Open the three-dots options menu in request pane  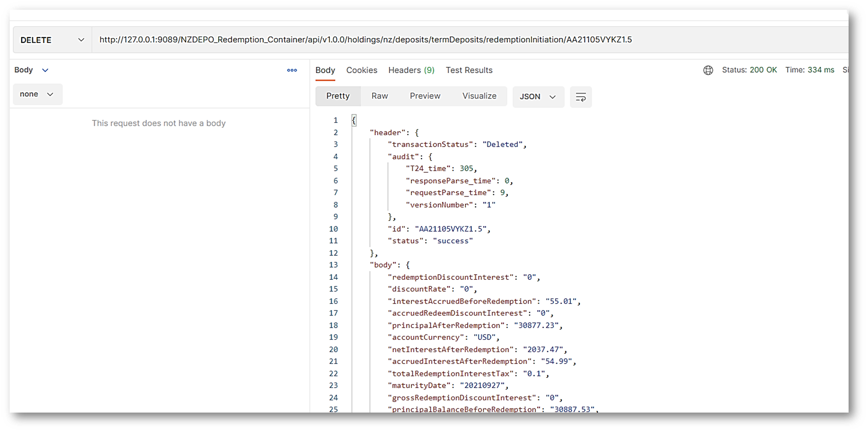(292, 70)
